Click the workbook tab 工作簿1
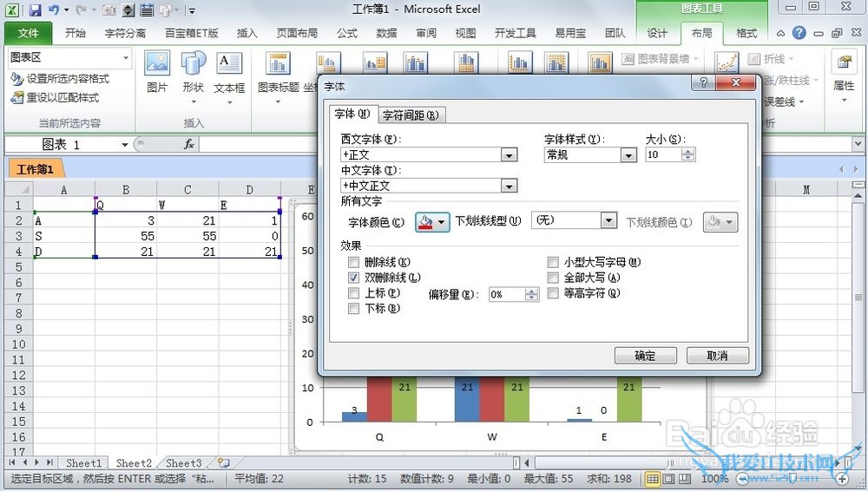Screen dimensions: 868x491 coord(35,169)
